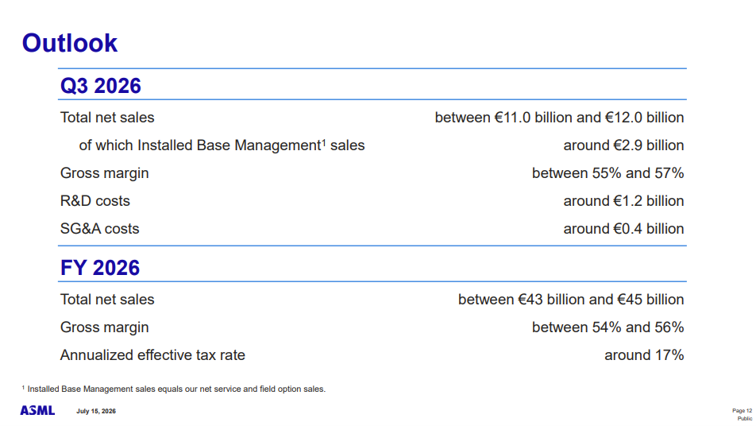Select the Q3 2026 section heading
This screenshot has height=426, width=756.
coord(100,86)
